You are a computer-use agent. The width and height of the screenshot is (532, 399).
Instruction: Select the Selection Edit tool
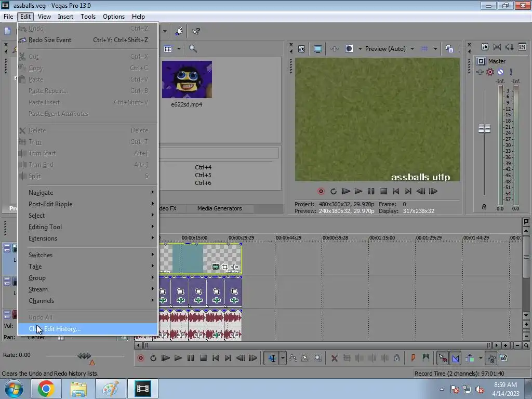pos(305,358)
